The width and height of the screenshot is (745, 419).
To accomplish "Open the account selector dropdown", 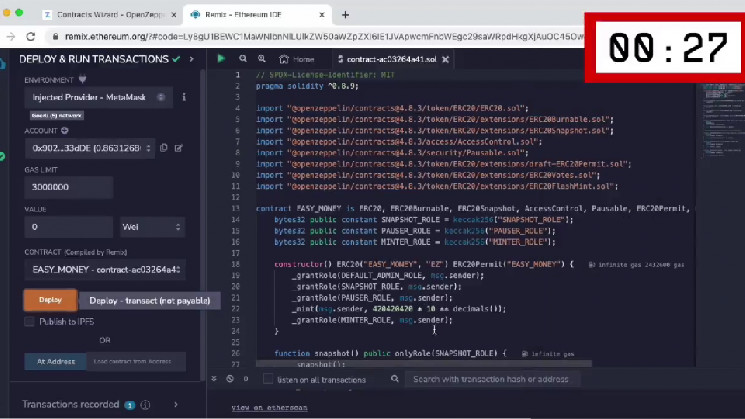I will tap(90, 148).
